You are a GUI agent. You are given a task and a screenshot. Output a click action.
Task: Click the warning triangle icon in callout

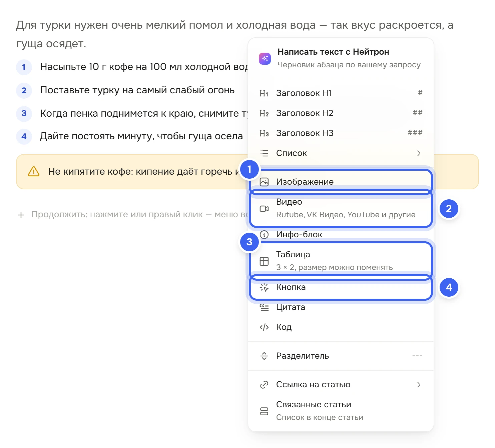(x=34, y=172)
